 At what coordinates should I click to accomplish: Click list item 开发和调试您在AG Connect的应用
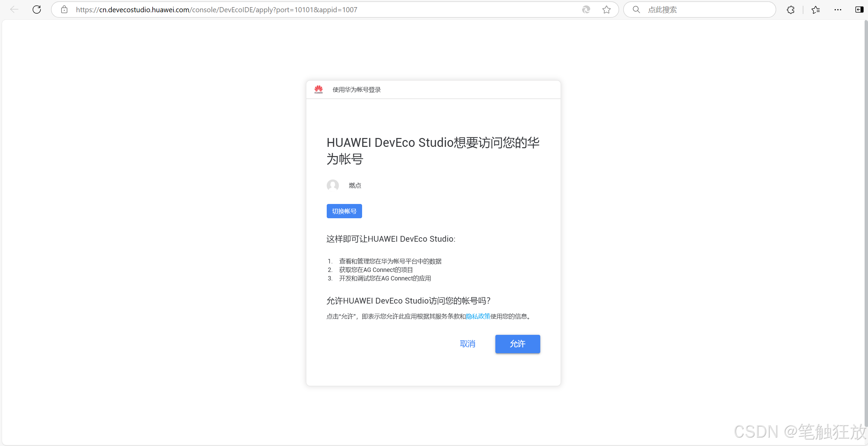pyautogui.click(x=385, y=278)
